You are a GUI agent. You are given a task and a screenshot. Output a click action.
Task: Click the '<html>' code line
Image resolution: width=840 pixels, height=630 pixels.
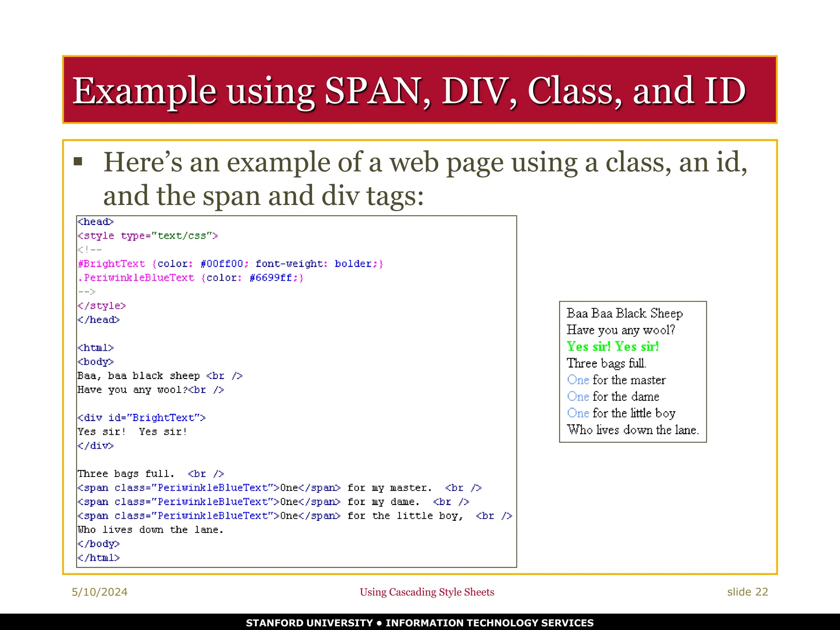96,348
